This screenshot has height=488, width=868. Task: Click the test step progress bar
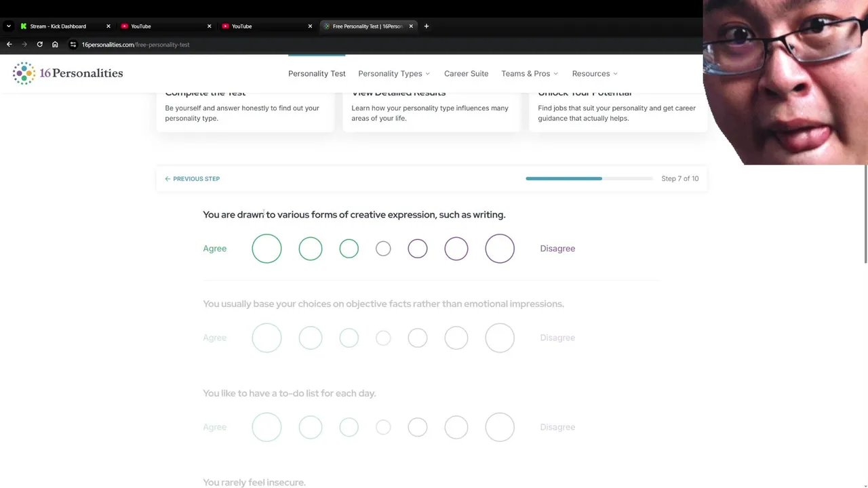(589, 179)
